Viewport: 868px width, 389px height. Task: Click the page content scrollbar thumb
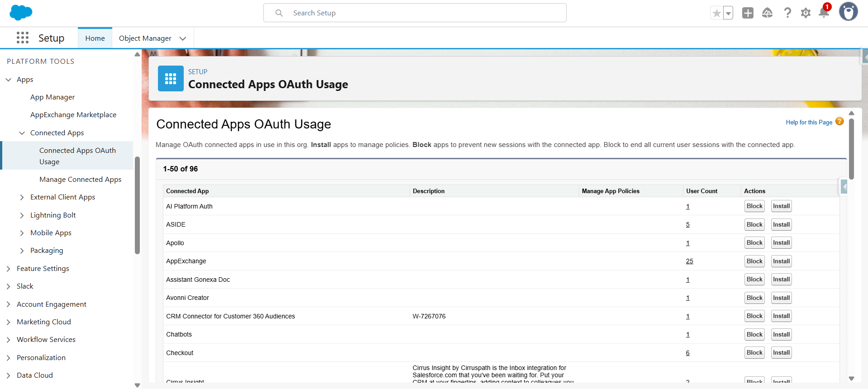(851, 149)
